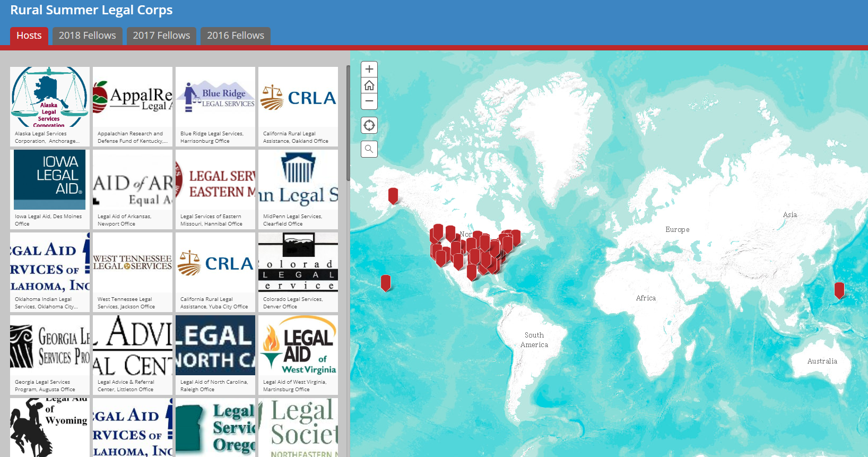Select Legal Aid of West Virginia card
Image resolution: width=868 pixels, height=457 pixels.
pyautogui.click(x=298, y=355)
